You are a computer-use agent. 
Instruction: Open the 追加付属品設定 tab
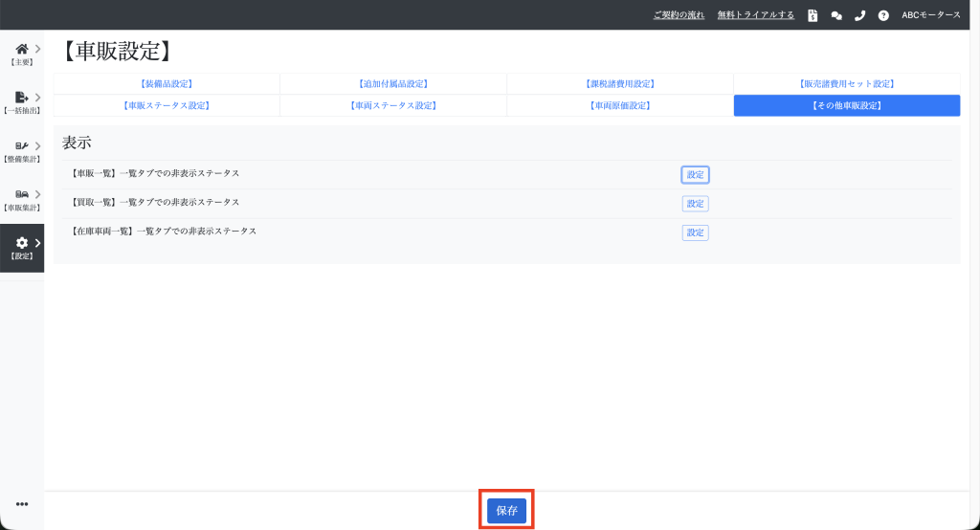(x=393, y=84)
